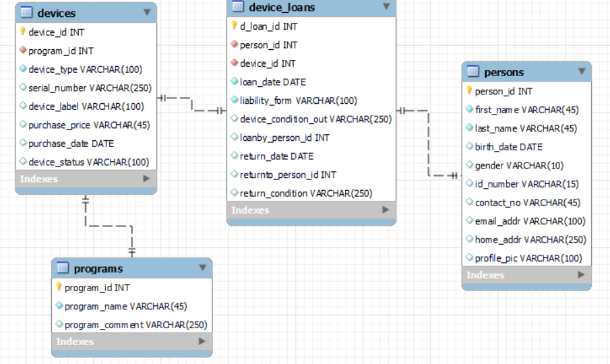610x364 pixels.
Task: Select id_number VARCHAR(15) column
Action: 526,184
